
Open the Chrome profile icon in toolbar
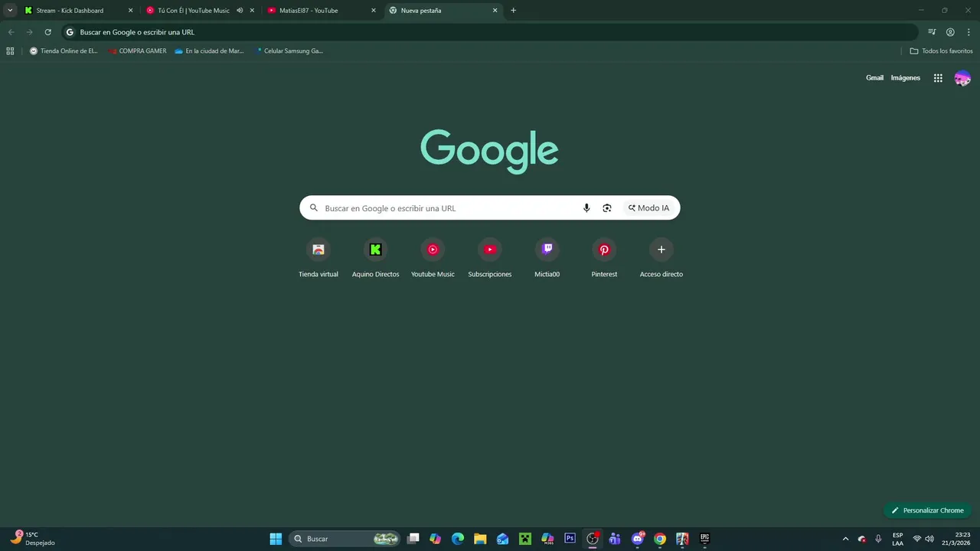[950, 32]
